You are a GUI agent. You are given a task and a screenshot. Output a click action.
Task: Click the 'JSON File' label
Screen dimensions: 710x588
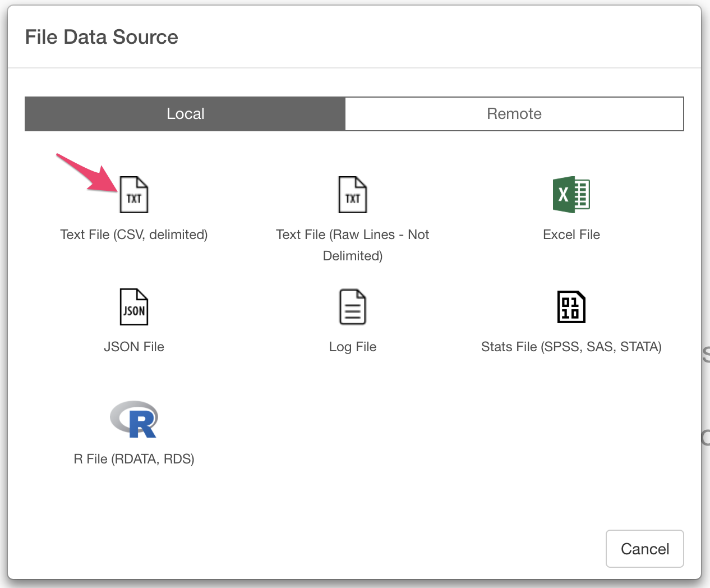[x=134, y=347]
